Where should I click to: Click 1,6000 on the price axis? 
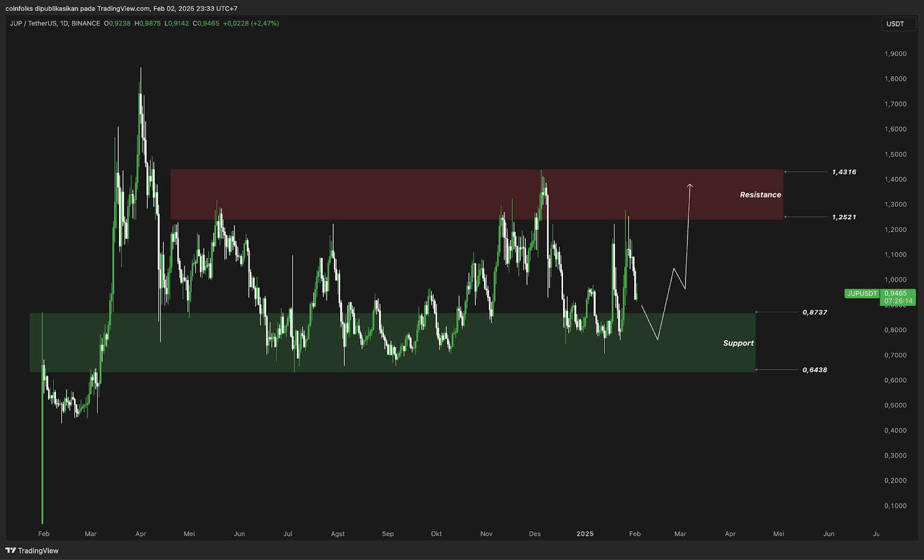click(896, 129)
